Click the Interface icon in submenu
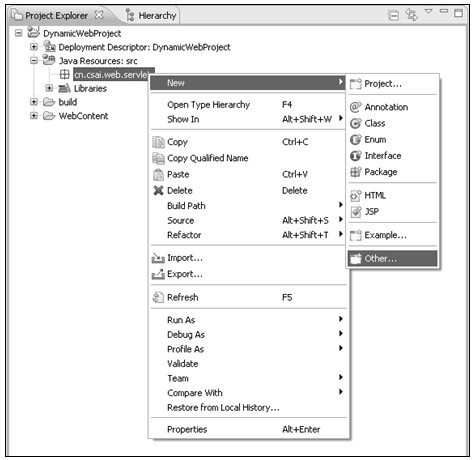 [355, 156]
